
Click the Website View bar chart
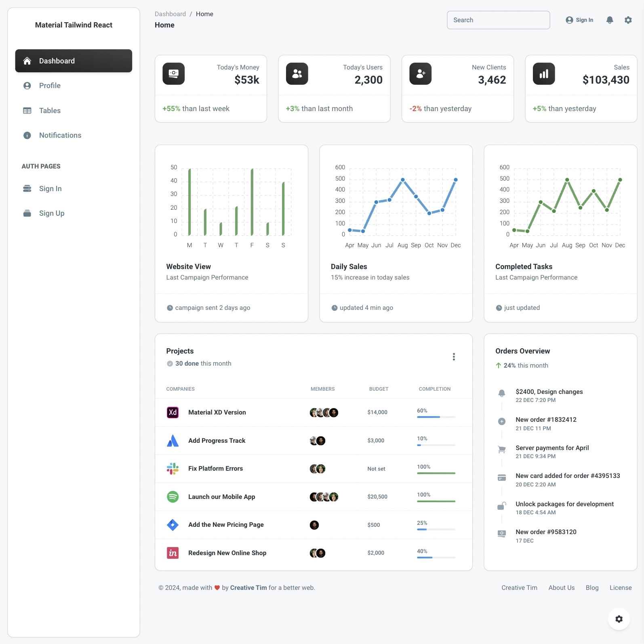click(x=231, y=206)
